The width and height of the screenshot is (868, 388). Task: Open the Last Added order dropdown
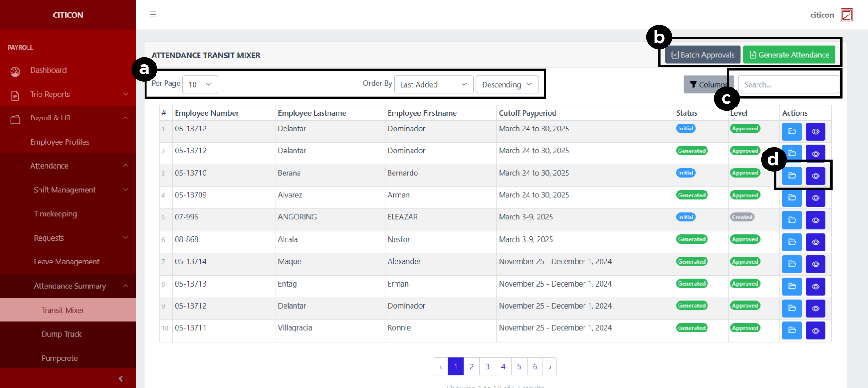point(433,84)
